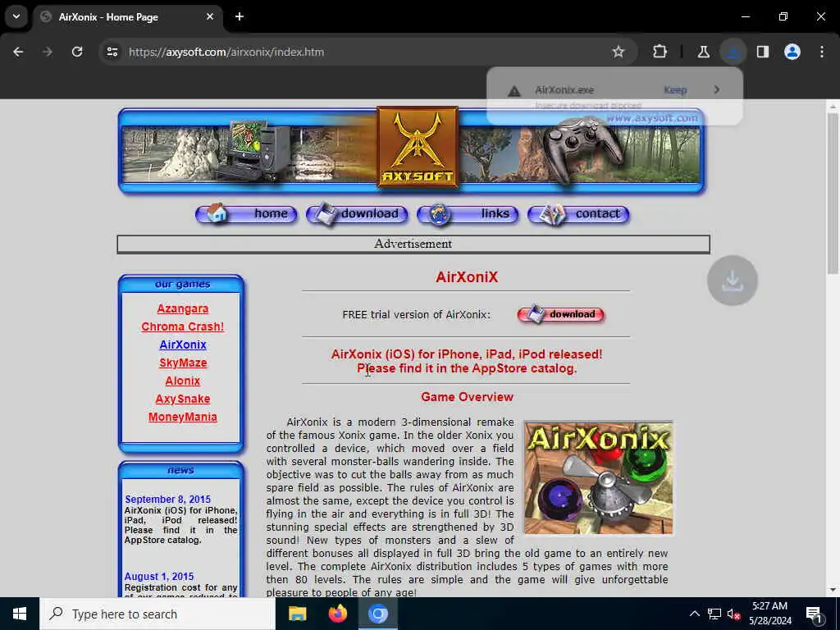Open the Azangara game link
This screenshot has width=840, height=630.
point(183,308)
